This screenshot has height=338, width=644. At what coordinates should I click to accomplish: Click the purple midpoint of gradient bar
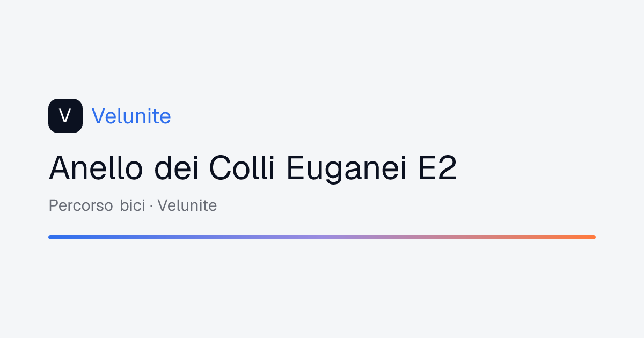tap(322, 237)
